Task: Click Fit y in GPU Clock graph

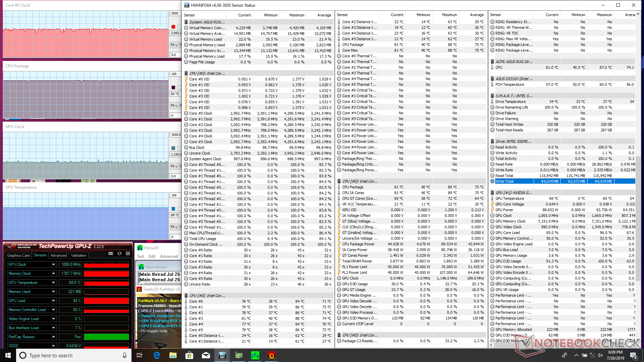Action: (x=174, y=166)
